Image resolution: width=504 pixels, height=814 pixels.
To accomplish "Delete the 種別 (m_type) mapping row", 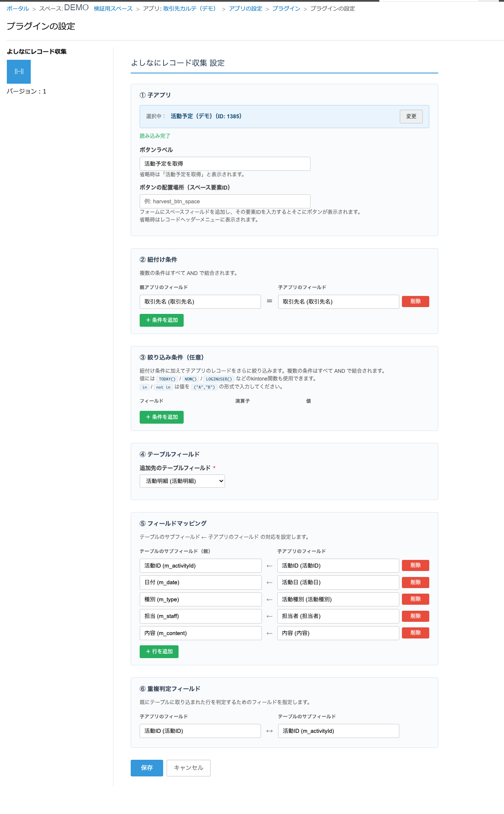I will [x=416, y=599].
